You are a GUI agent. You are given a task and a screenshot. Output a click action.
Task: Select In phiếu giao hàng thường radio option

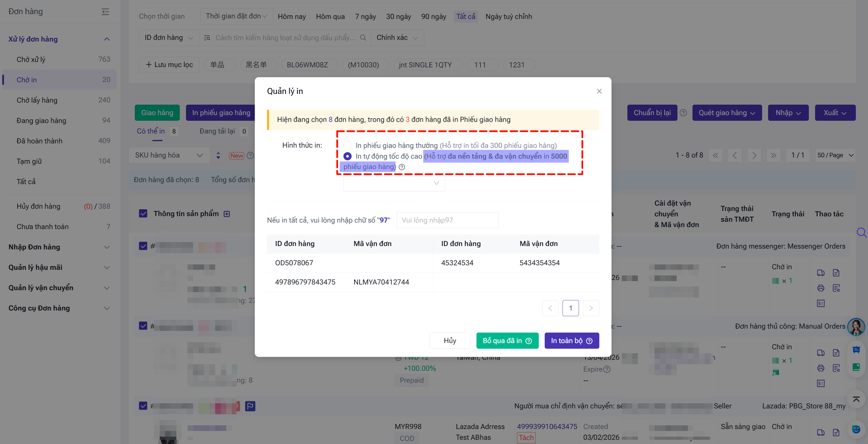(347, 145)
